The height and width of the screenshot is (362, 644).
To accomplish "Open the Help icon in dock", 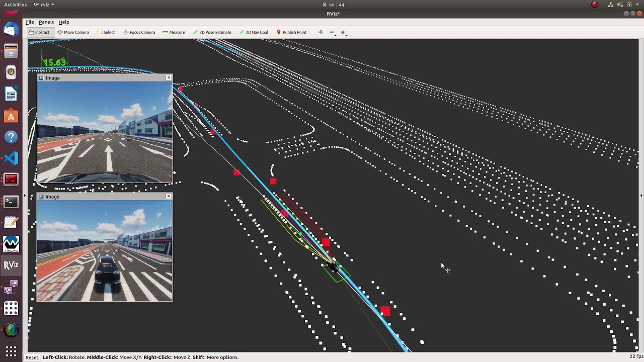I will click(x=11, y=137).
